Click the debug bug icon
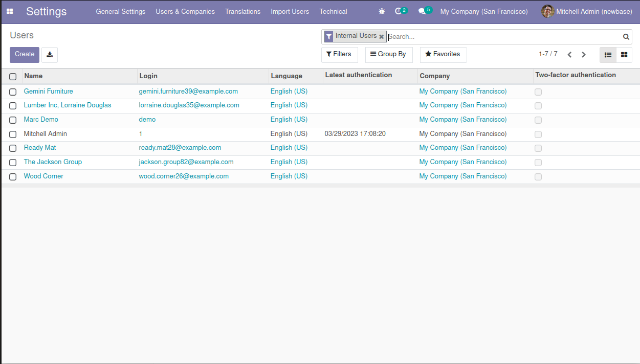 tap(382, 11)
